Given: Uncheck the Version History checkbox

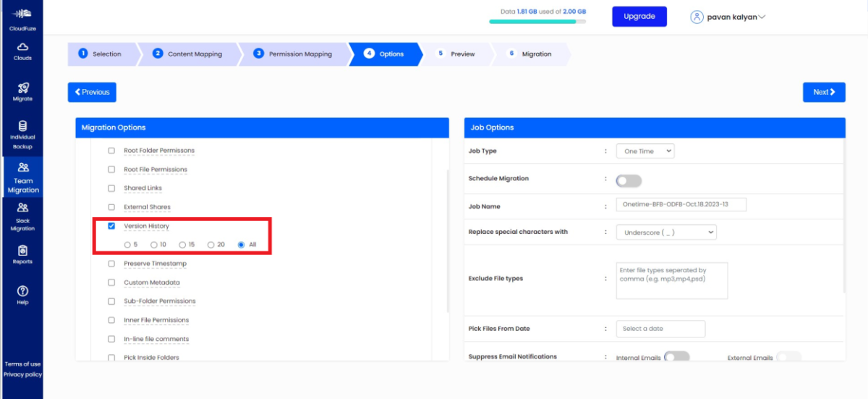Looking at the screenshot, I should coord(111,226).
